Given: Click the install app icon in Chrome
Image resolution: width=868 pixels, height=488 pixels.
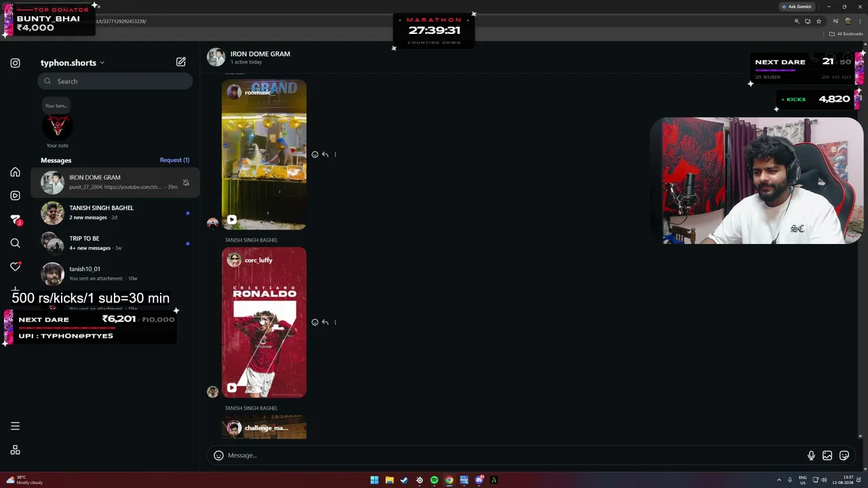Looking at the screenshot, I should 808,21.
